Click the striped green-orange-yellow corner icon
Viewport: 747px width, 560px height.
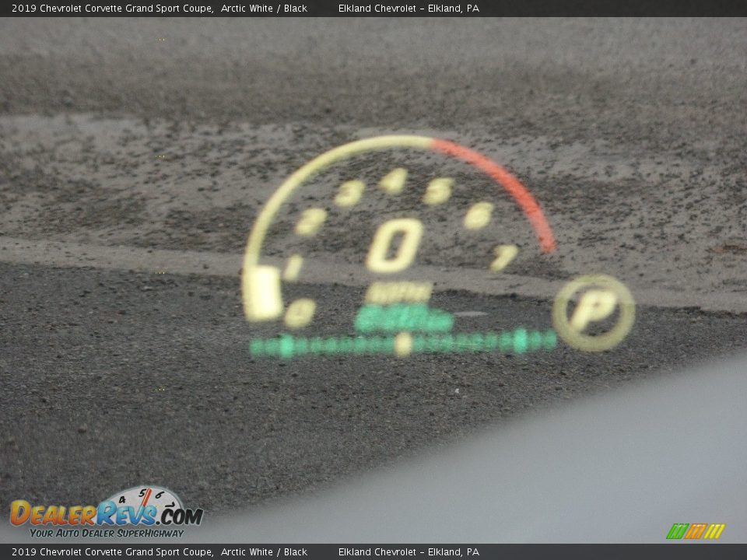click(x=695, y=531)
